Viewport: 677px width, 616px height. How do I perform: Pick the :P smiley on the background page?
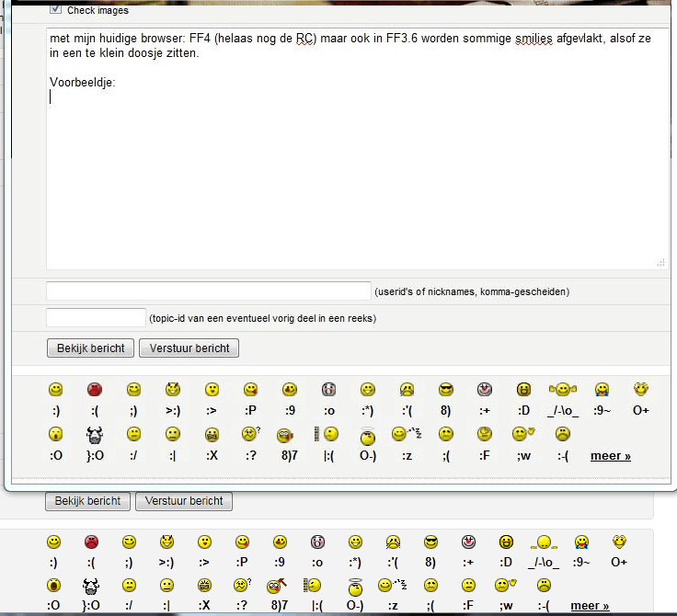pos(242,542)
